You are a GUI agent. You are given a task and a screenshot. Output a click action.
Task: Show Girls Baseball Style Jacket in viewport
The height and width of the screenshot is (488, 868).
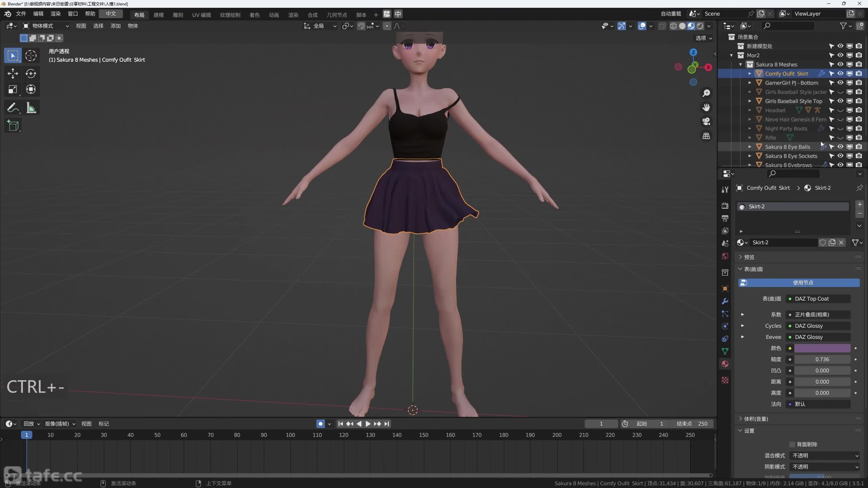(840, 92)
